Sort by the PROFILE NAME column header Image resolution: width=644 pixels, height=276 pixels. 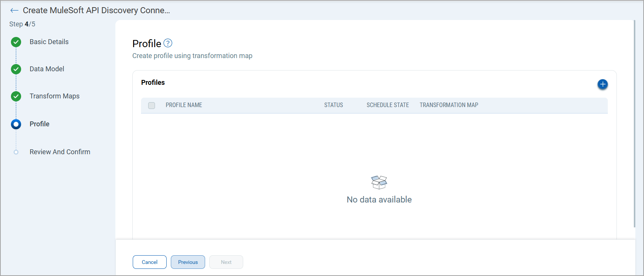click(x=184, y=105)
